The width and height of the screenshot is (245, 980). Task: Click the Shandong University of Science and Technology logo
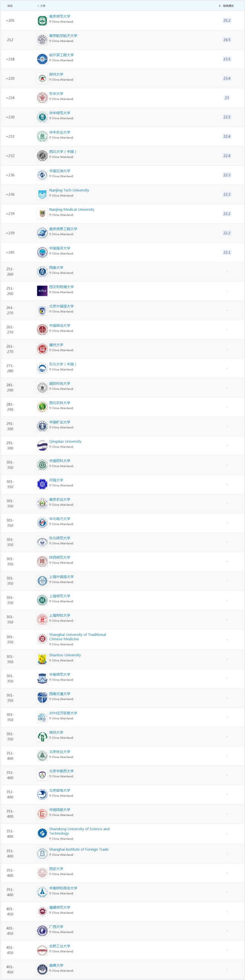pyautogui.click(x=42, y=833)
